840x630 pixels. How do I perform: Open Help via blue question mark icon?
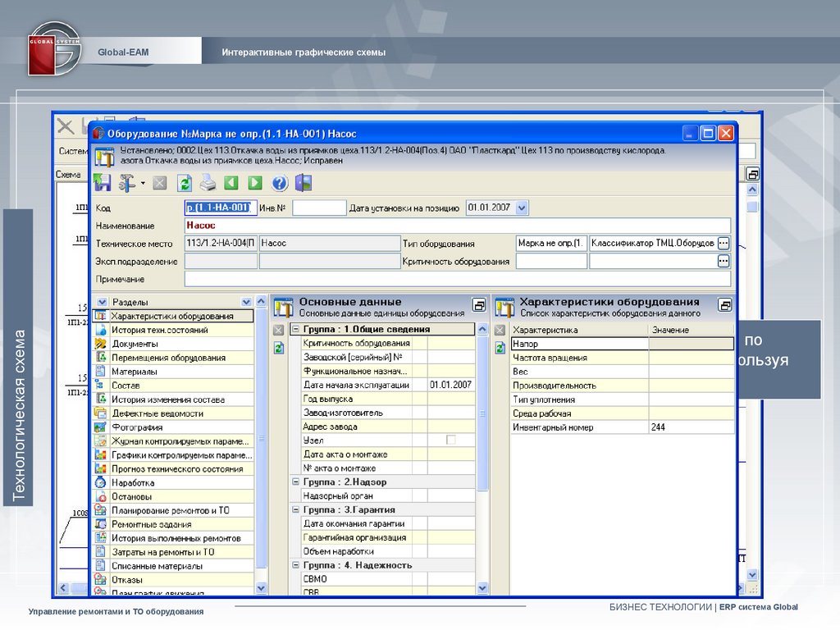(280, 183)
